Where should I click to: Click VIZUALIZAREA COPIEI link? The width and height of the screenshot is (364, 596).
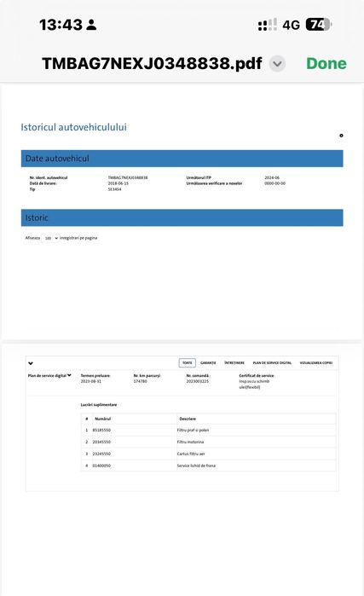[x=316, y=363]
